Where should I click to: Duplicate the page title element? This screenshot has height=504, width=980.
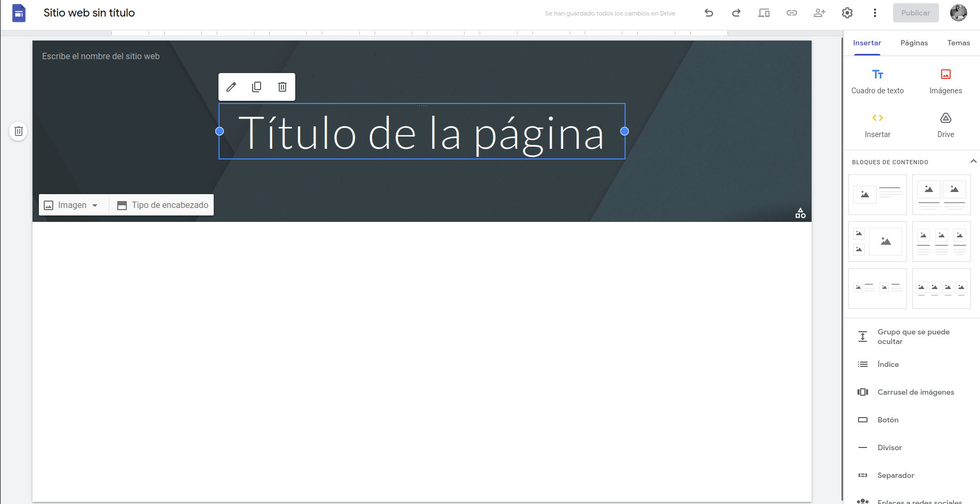click(x=256, y=87)
